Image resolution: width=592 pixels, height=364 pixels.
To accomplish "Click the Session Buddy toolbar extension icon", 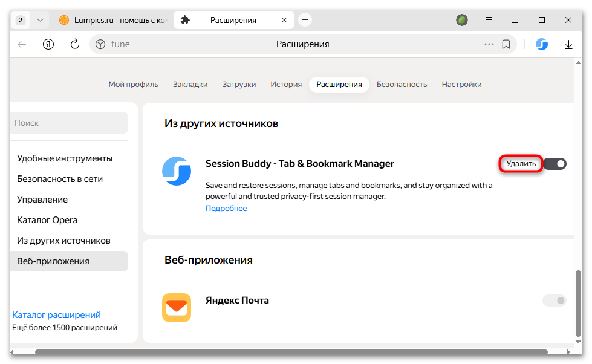I will click(x=542, y=44).
